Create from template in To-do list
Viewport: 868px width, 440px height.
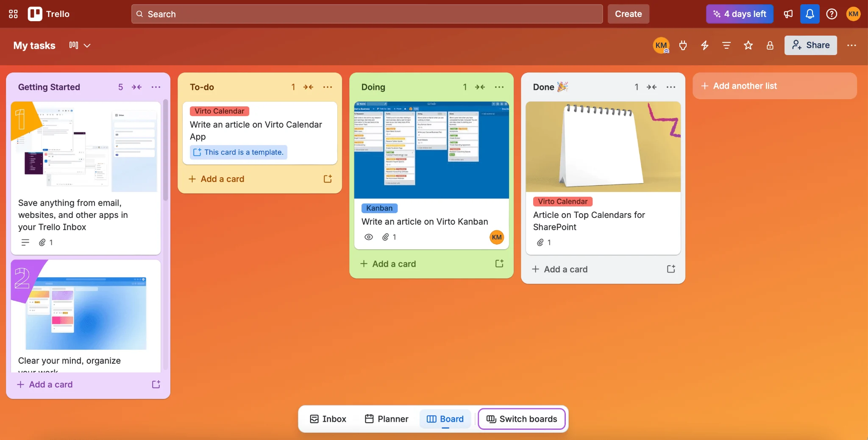[328, 179]
